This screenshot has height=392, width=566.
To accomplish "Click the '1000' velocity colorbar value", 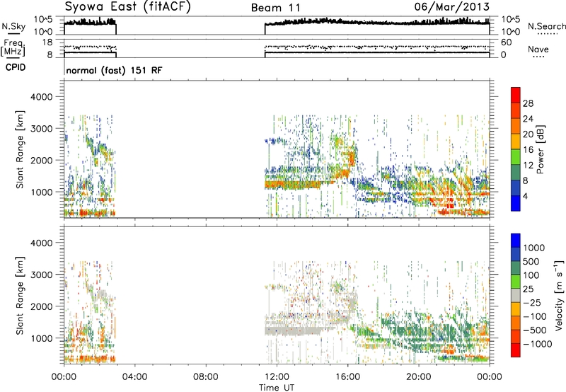I will coord(534,248).
